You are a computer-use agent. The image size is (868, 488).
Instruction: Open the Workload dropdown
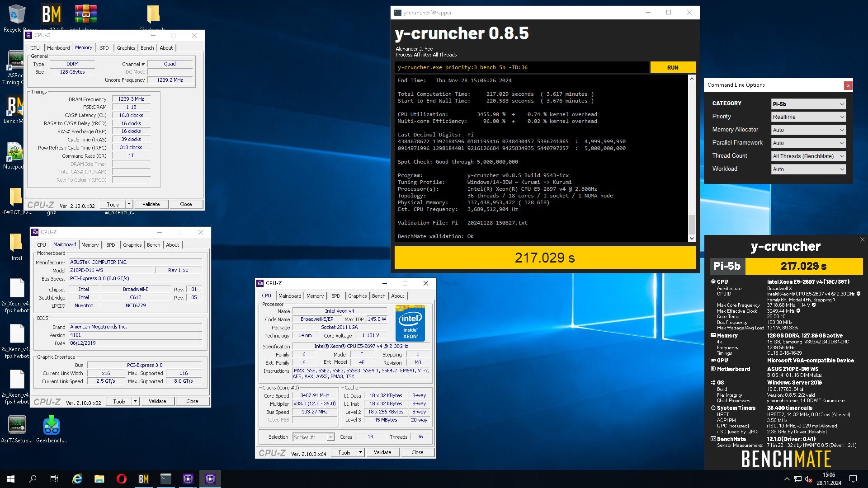click(808, 169)
